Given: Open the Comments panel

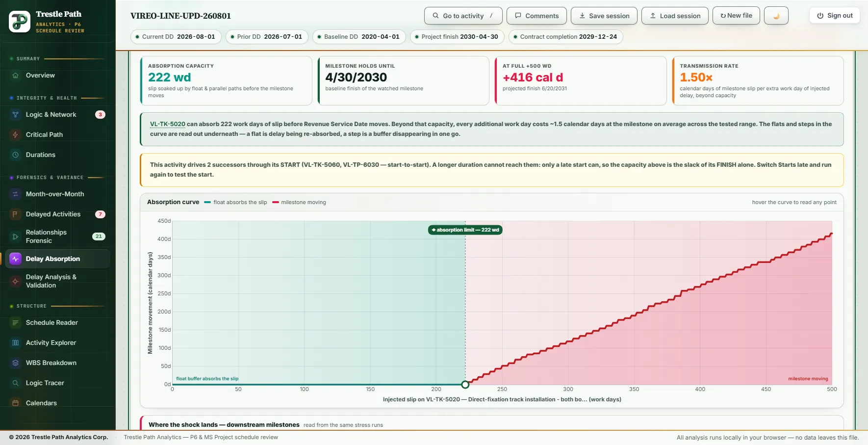Looking at the screenshot, I should pyautogui.click(x=536, y=16).
